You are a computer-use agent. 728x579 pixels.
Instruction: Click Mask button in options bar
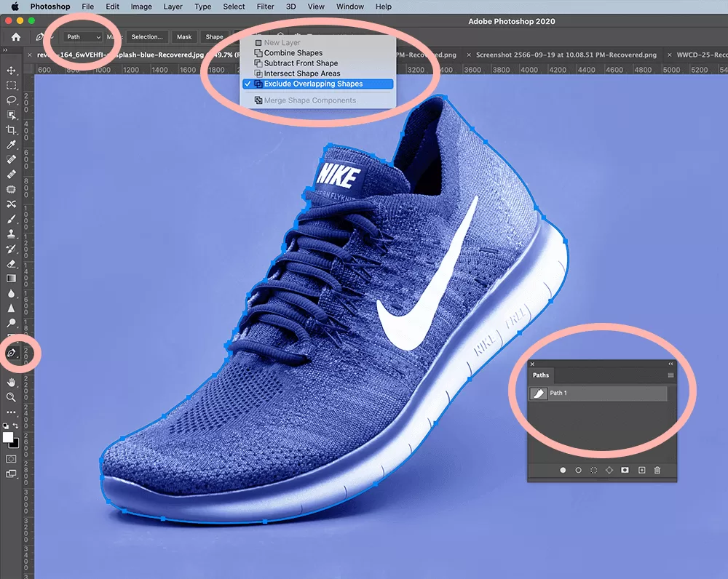click(184, 36)
